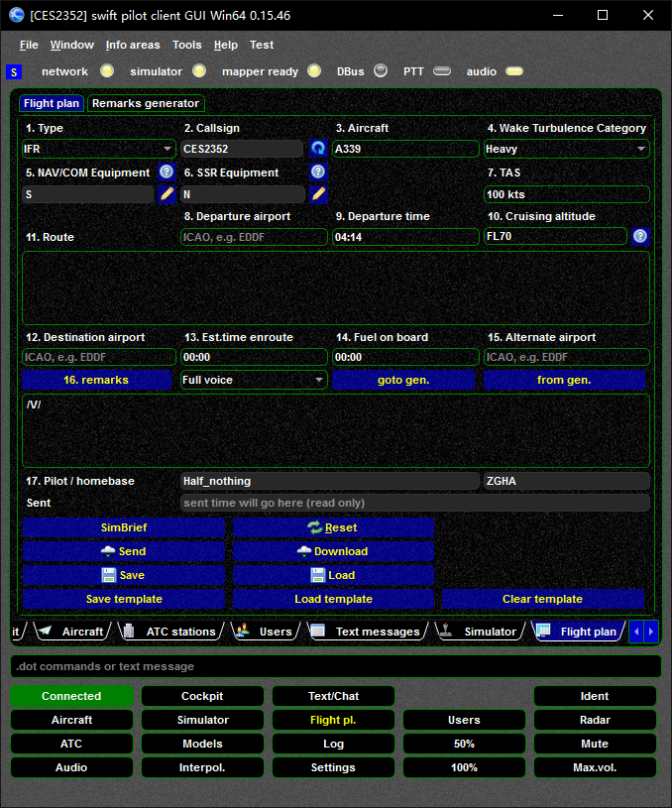The height and width of the screenshot is (808, 672).
Task: Toggle the Mute audio button
Action: click(x=595, y=744)
